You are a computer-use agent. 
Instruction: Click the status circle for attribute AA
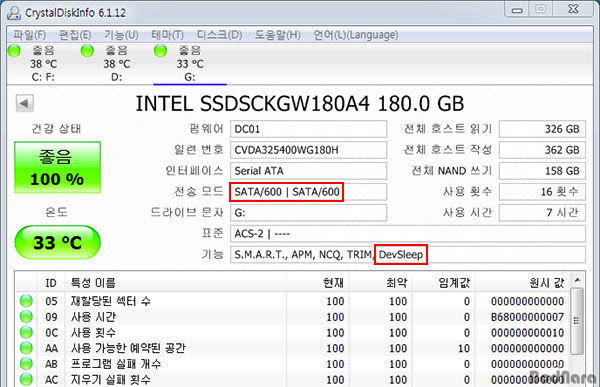coord(26,348)
